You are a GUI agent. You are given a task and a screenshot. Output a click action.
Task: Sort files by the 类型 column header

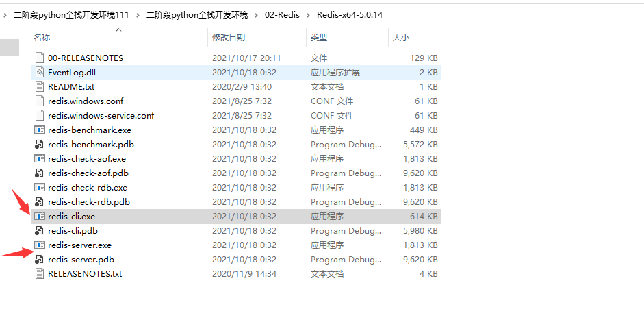[x=319, y=38]
